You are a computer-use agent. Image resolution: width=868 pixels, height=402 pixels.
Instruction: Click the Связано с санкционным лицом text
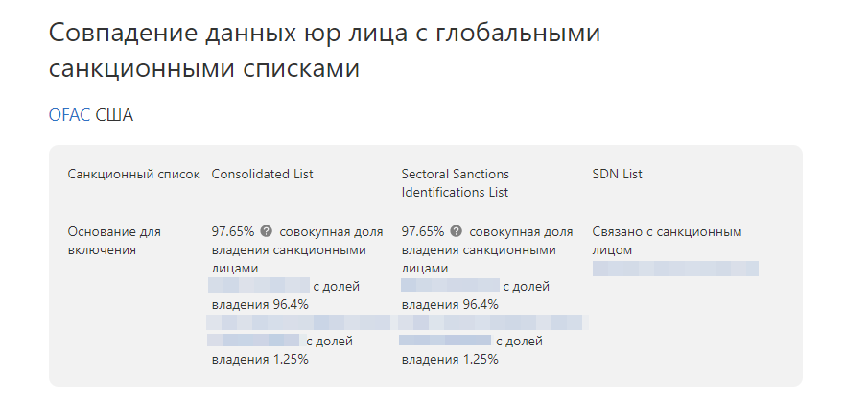click(667, 241)
